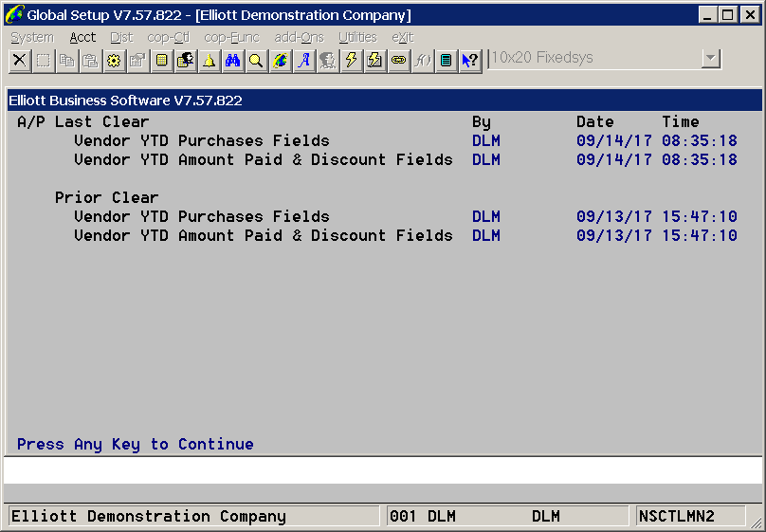Click the Elliott logo in title bar
Viewport: 766px width, 532px height.
coord(14,14)
